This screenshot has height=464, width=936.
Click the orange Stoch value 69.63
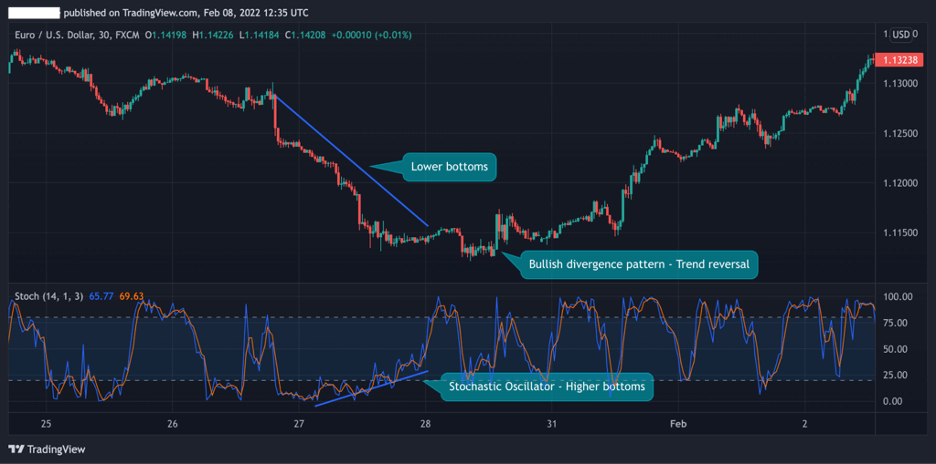click(131, 295)
